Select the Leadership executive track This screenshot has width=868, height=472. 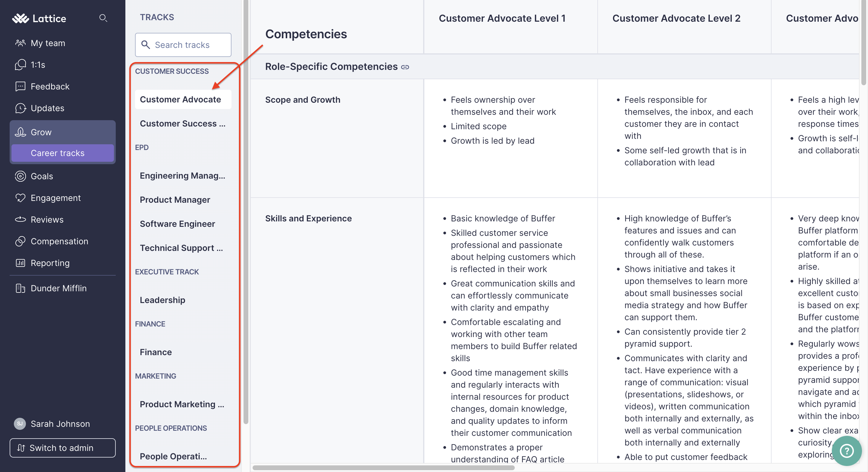pos(163,299)
